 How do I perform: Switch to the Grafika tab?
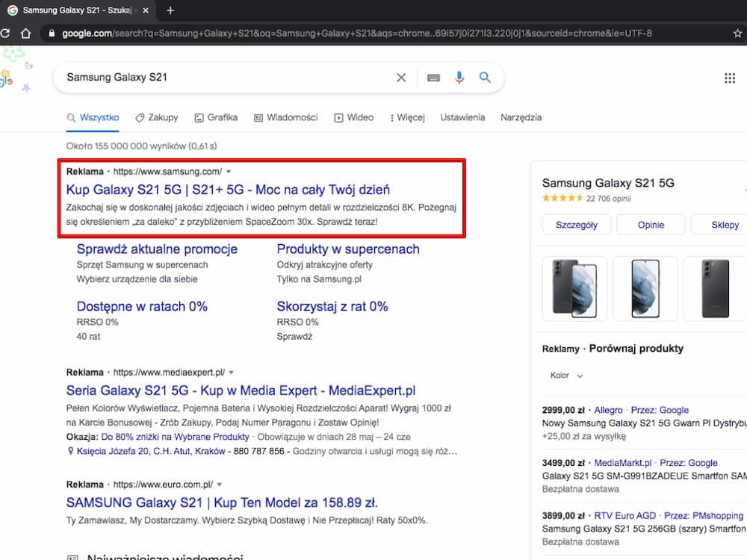[217, 118]
